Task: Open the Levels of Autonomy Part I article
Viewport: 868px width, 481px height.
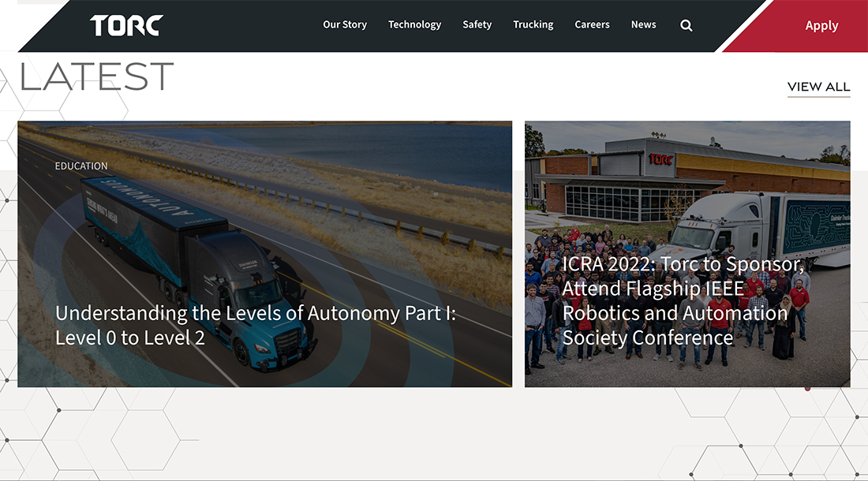Action: (255, 326)
